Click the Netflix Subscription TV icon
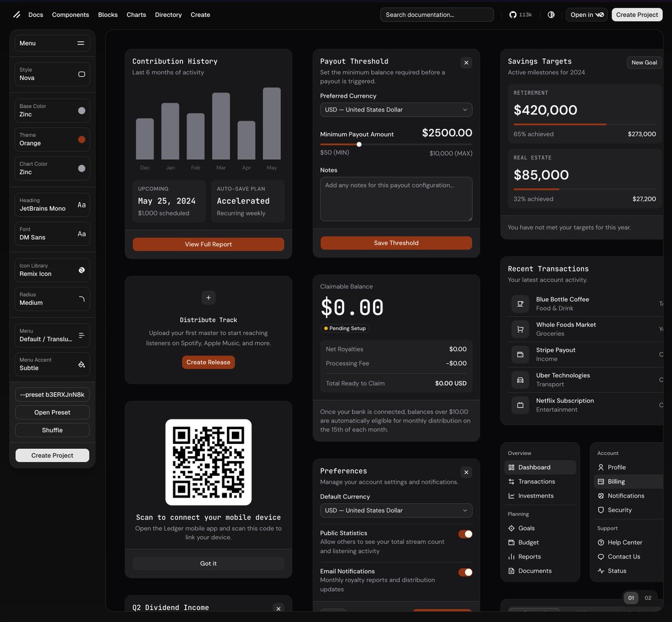 pyautogui.click(x=520, y=405)
